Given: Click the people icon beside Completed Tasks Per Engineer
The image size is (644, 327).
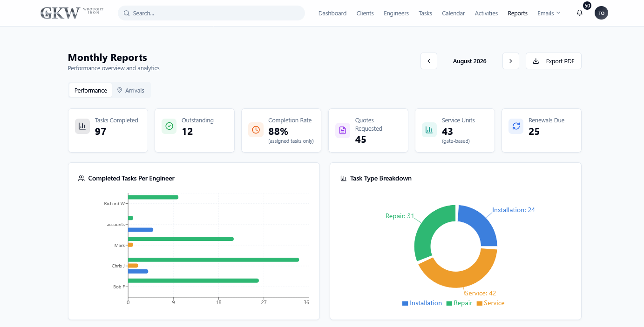Looking at the screenshot, I should coord(81,178).
